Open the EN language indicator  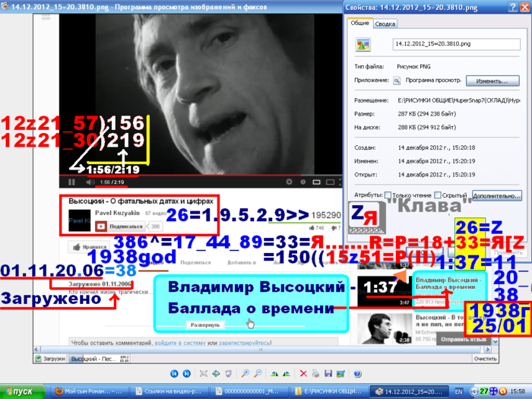458,391
